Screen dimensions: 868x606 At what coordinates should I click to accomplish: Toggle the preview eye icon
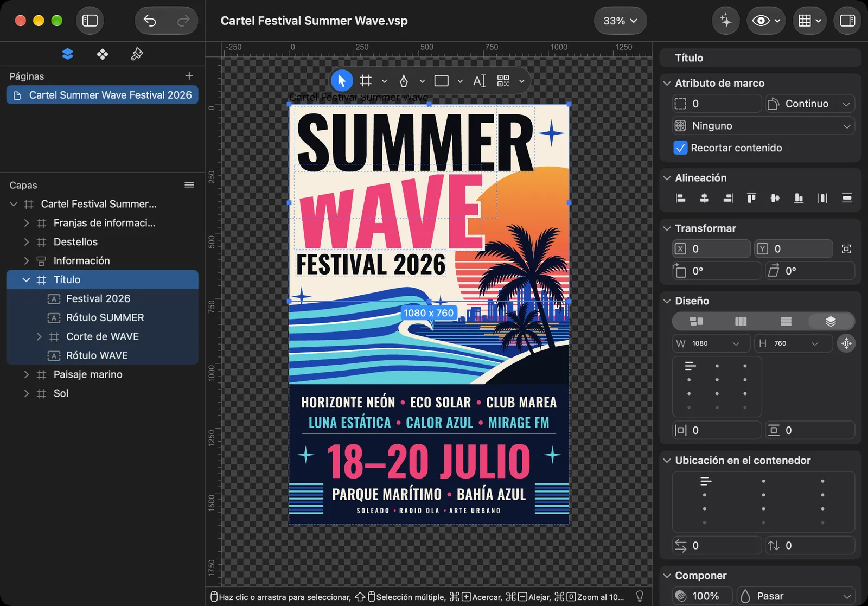coord(761,21)
